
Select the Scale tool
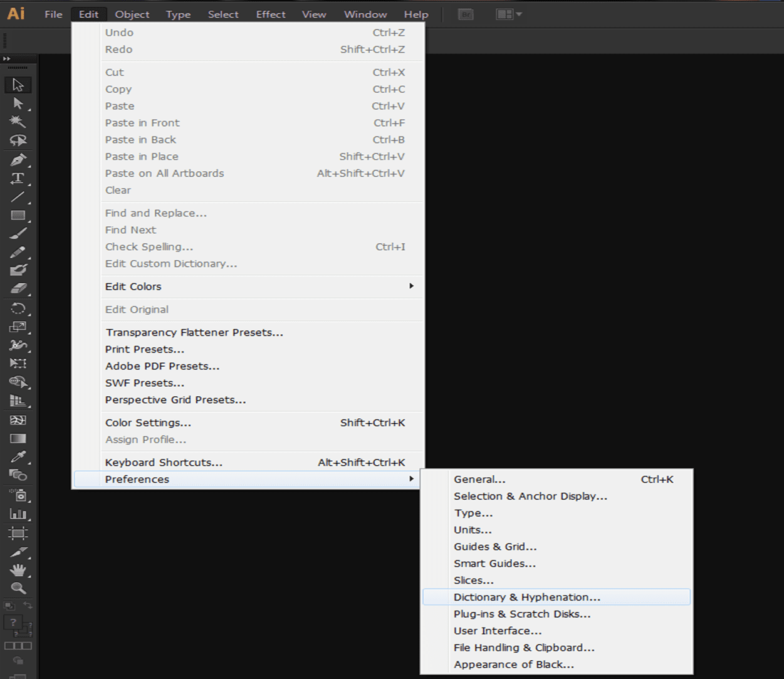pos(18,327)
